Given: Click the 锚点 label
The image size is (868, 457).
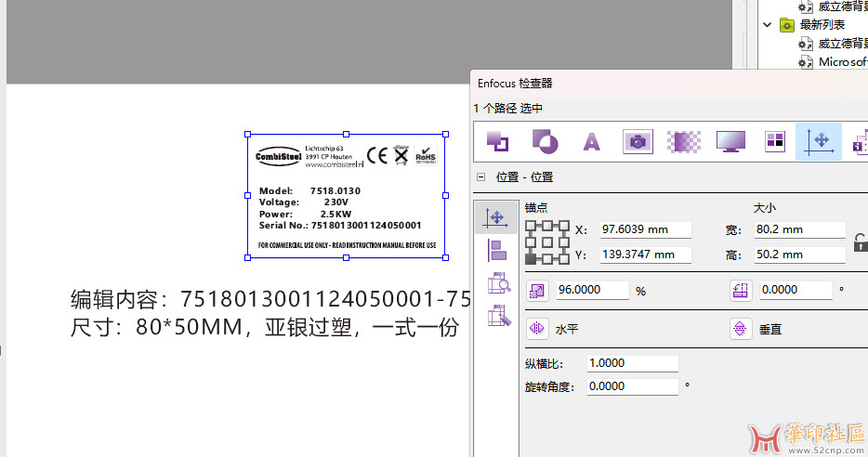Looking at the screenshot, I should click(x=536, y=208).
